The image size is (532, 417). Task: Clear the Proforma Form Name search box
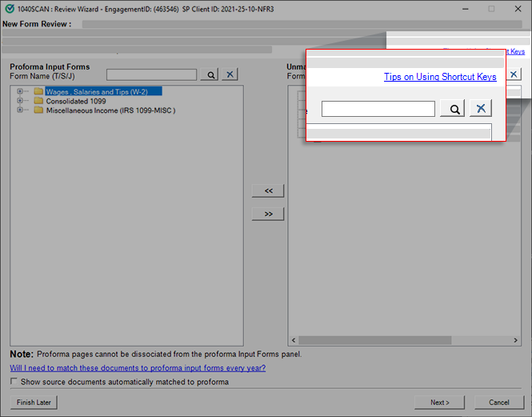coord(230,74)
